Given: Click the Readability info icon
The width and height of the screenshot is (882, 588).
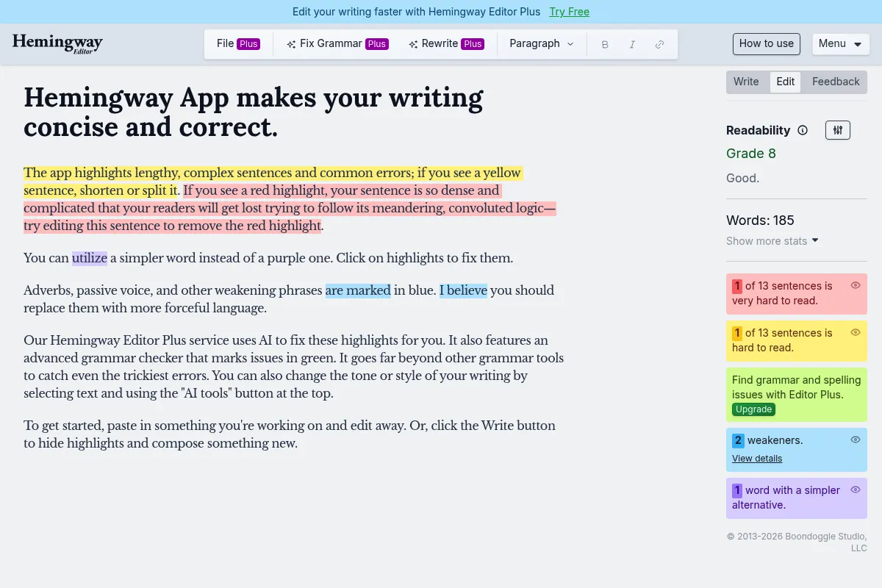Looking at the screenshot, I should point(803,130).
